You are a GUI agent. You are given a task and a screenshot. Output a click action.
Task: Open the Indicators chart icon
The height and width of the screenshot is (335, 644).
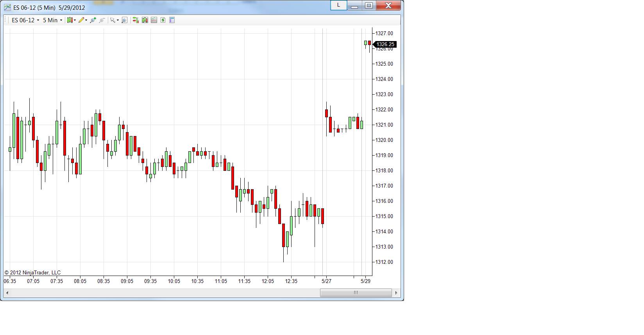click(154, 20)
